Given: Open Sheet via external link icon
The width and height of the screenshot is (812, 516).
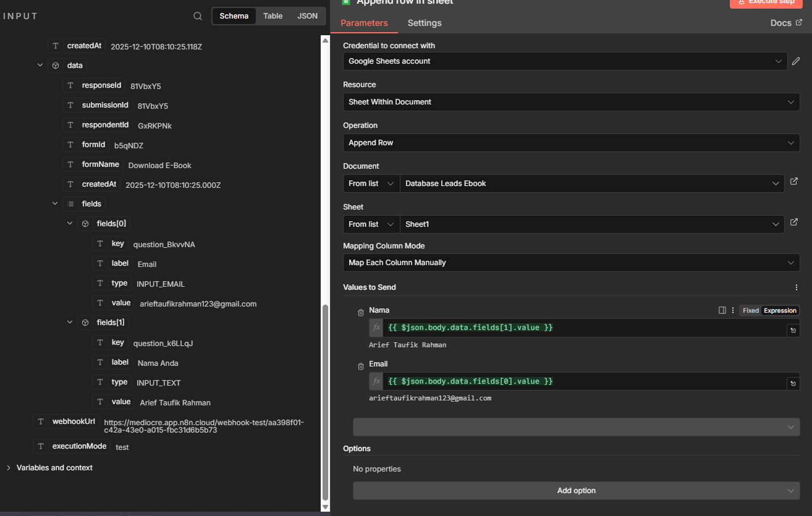Looking at the screenshot, I should pos(794,223).
